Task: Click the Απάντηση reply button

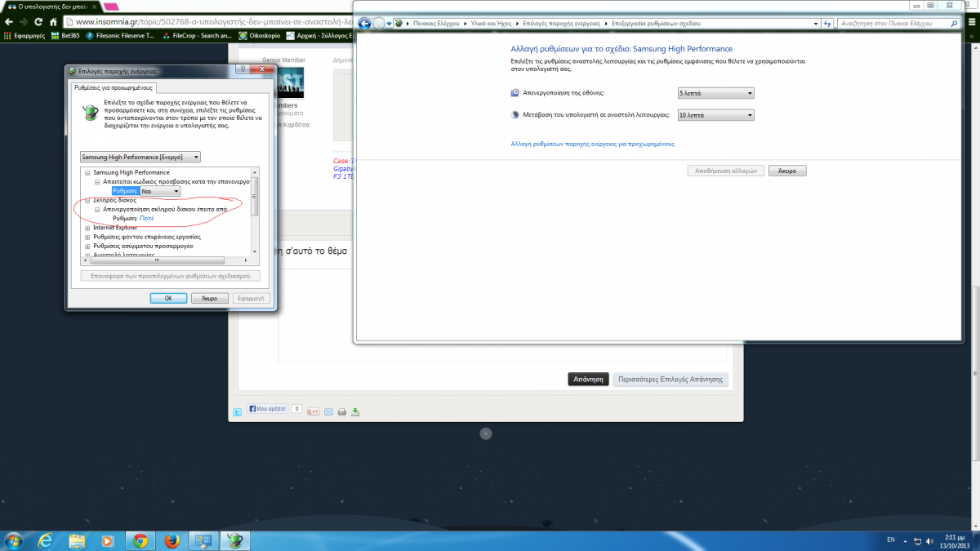Action: tap(588, 379)
